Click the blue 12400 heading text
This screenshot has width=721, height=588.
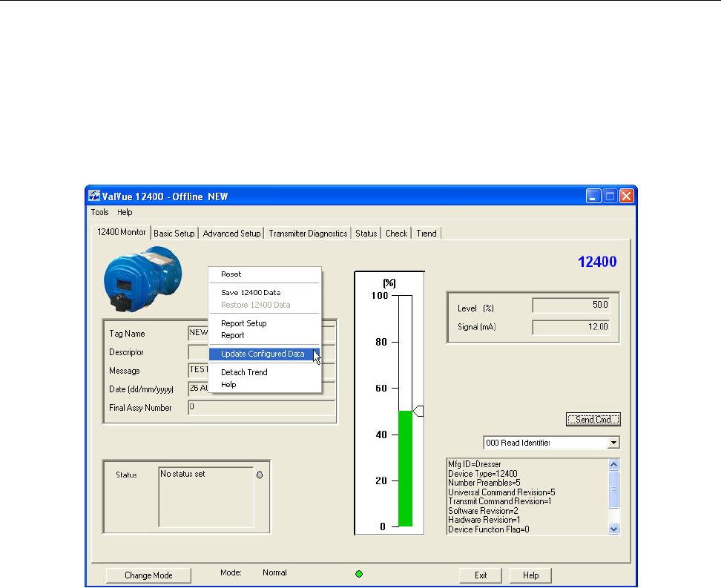click(597, 262)
